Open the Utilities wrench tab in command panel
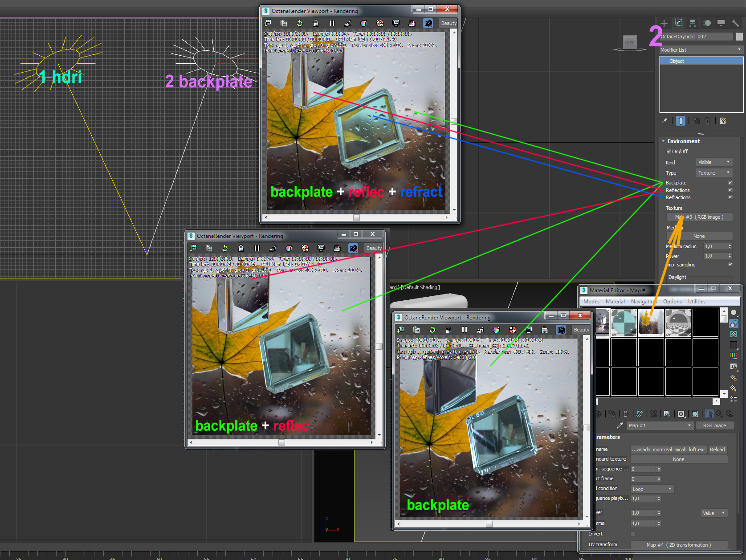 coord(735,23)
